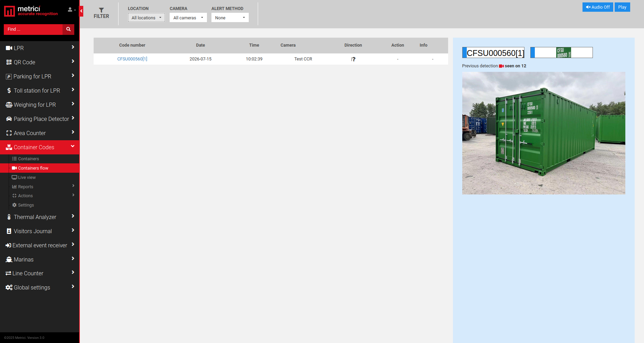Focus the Find search field
644x343 pixels.
coord(33,29)
